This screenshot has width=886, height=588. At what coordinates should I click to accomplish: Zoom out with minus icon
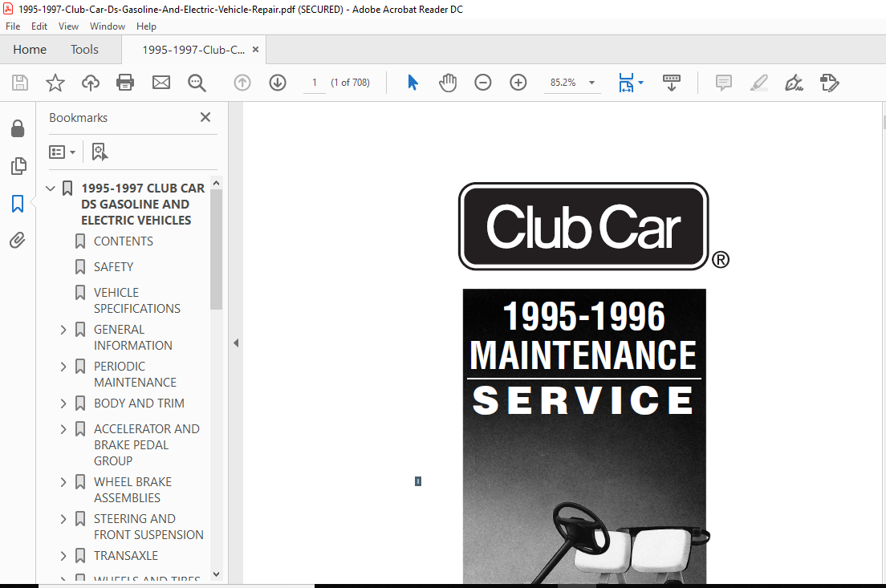coord(482,83)
